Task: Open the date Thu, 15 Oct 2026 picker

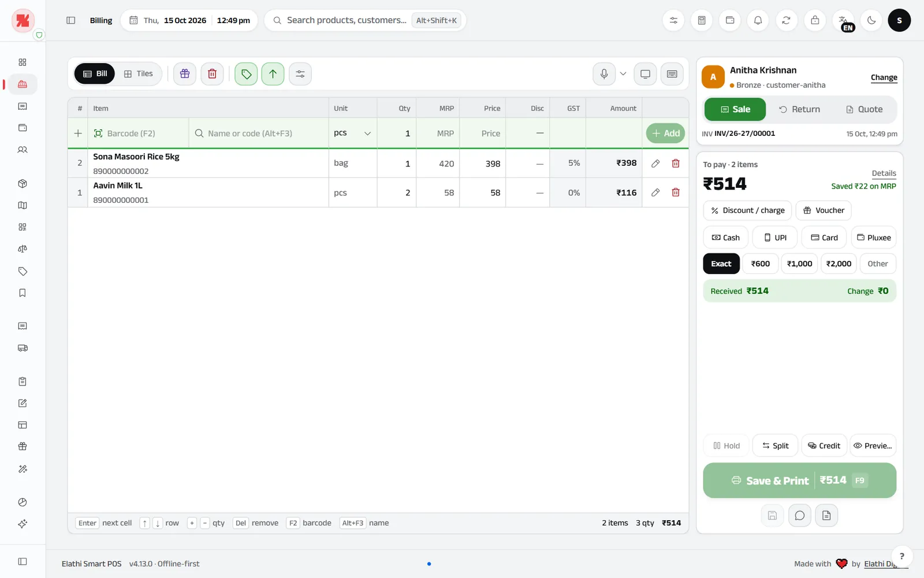Action: pyautogui.click(x=189, y=20)
